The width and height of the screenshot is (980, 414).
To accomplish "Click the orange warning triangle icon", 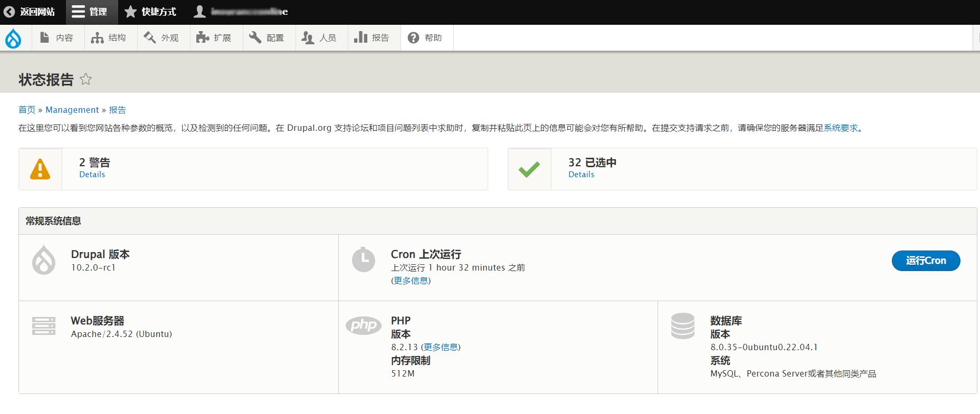I will point(40,169).
